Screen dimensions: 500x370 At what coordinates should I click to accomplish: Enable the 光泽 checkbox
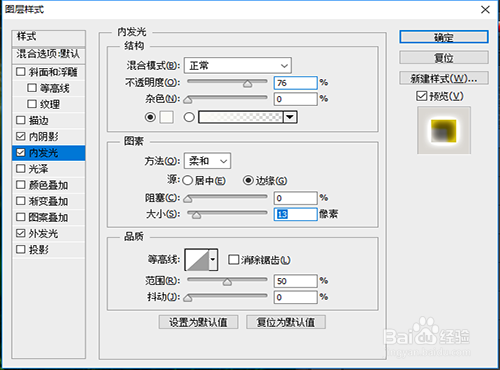[21, 168]
